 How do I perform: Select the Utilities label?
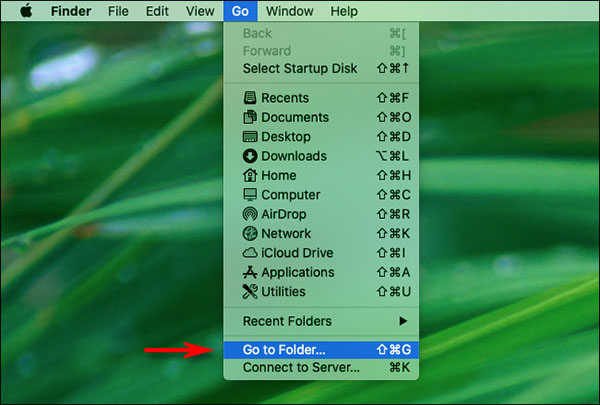click(x=283, y=292)
